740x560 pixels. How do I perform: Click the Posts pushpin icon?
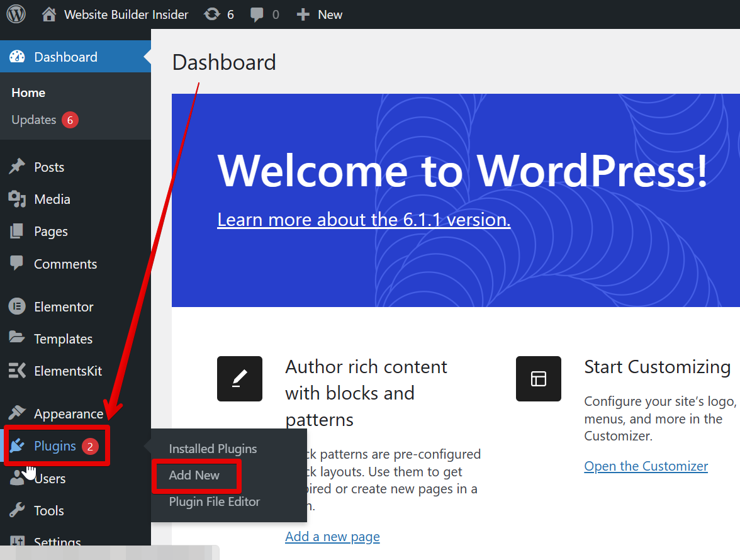[x=17, y=167]
